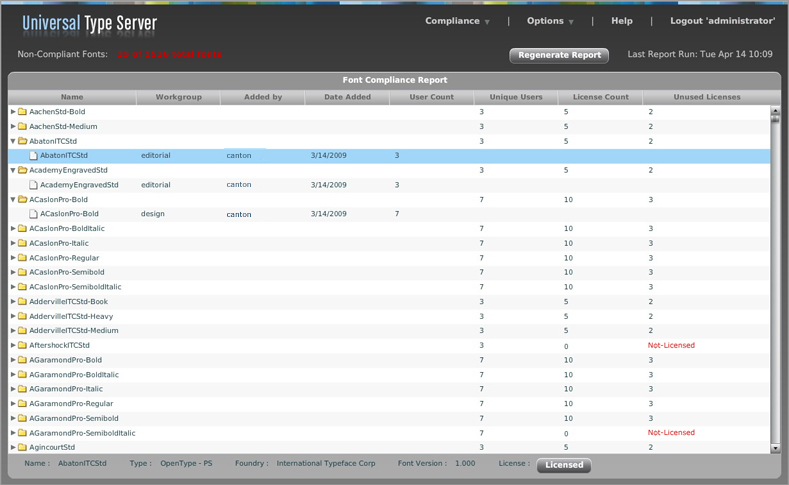The image size is (789, 485).
Task: Click the Licensed button in details bar
Action: pyautogui.click(x=564, y=465)
